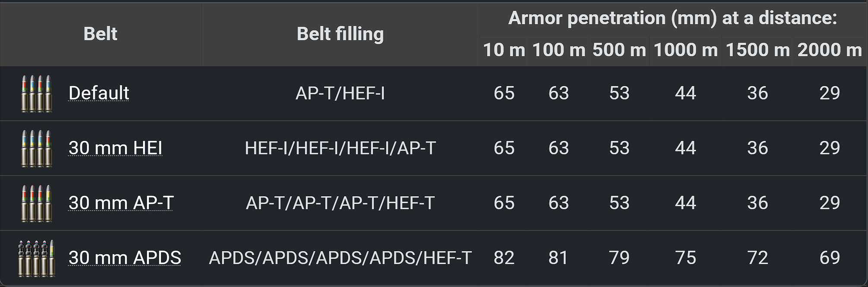Click the Belt column header
Image resolution: width=868 pixels, height=287 pixels.
100,34
